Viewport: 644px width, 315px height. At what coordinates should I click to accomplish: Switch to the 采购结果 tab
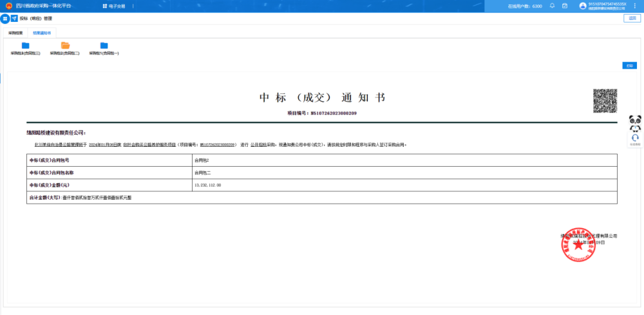15,32
